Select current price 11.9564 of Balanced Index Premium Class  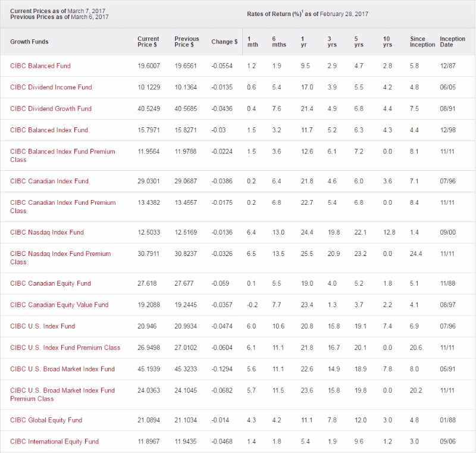pyautogui.click(x=148, y=152)
